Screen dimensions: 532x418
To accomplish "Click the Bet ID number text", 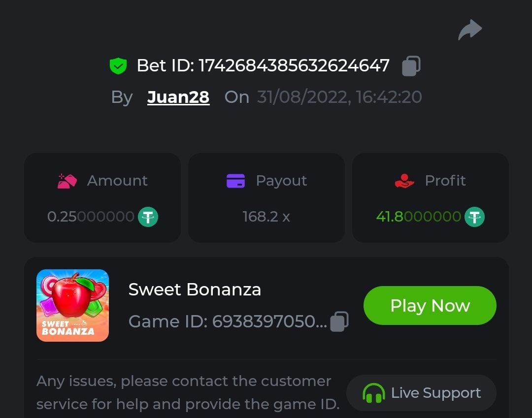I will [294, 65].
